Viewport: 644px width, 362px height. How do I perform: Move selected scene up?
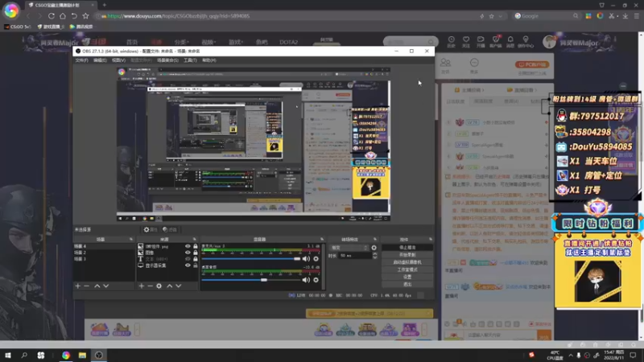(97, 286)
